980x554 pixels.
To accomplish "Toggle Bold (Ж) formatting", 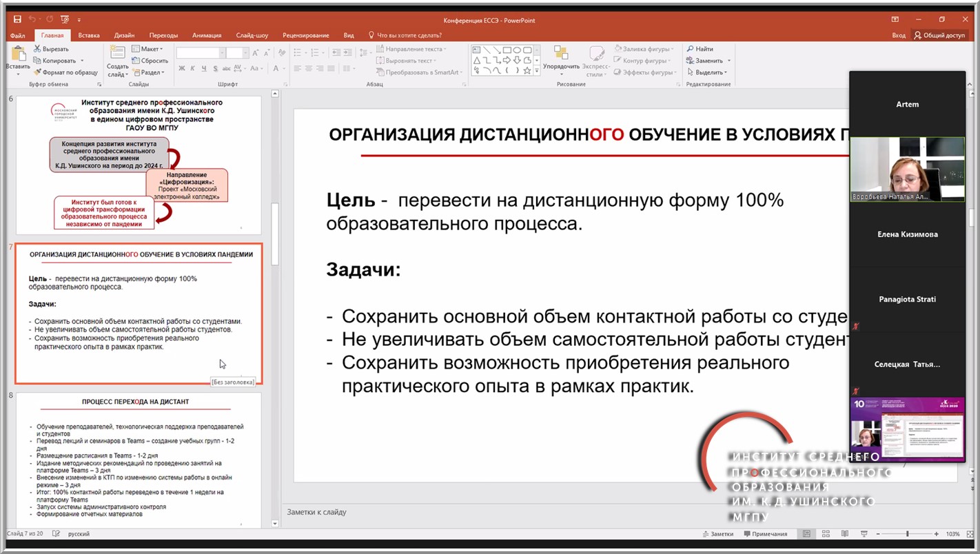I will [x=182, y=68].
